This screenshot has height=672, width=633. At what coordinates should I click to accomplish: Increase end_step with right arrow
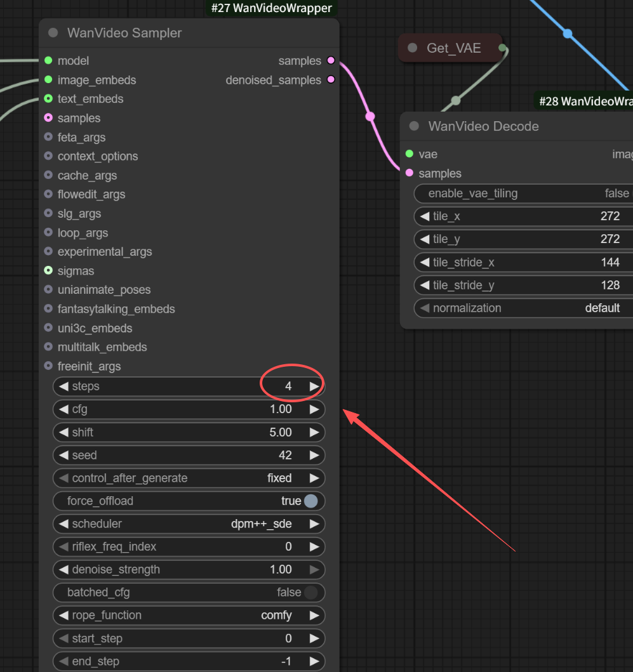pos(314,661)
